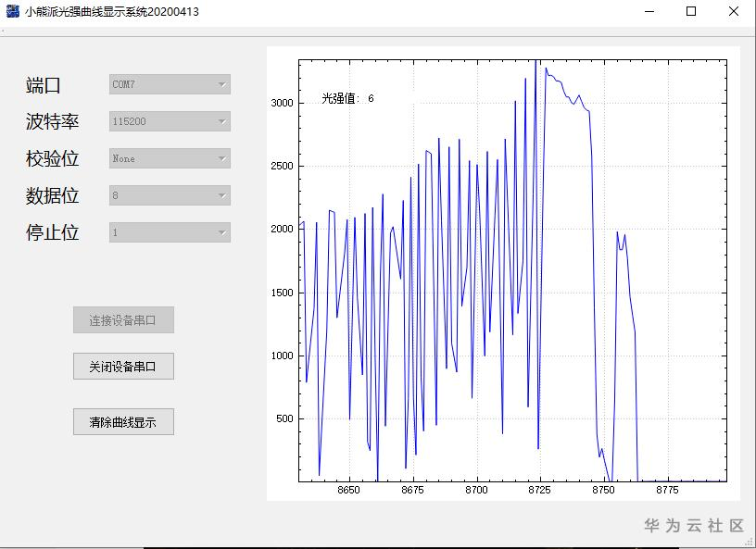
Task: Minimize the window
Action: (649, 11)
